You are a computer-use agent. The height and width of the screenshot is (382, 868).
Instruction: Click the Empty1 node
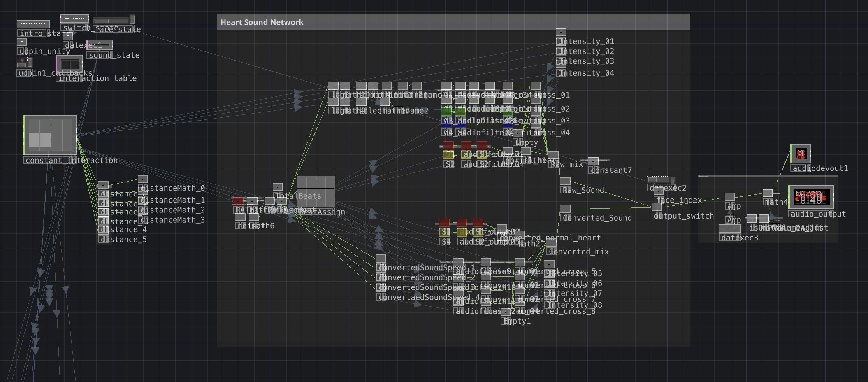click(506, 312)
